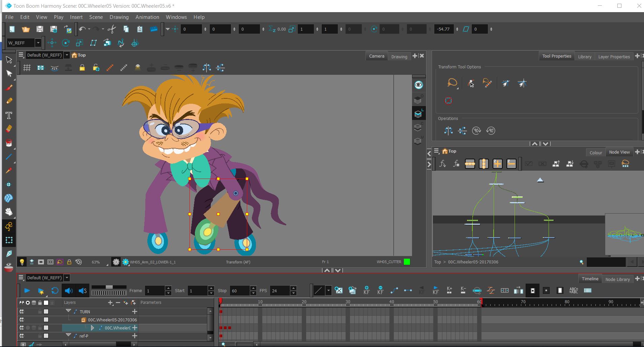Click the Show Grid icon in the camera toolbar
The height and width of the screenshot is (347, 644).
click(27, 67)
